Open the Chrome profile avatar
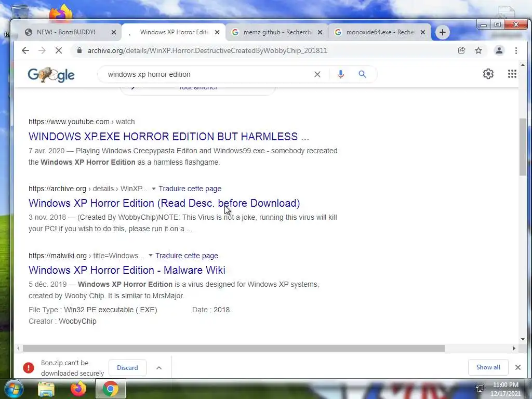This screenshot has height=399, width=532. (x=499, y=50)
